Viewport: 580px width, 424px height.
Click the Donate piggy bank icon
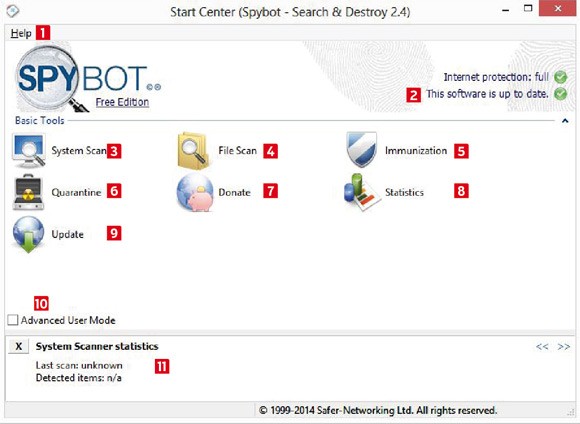[195, 193]
